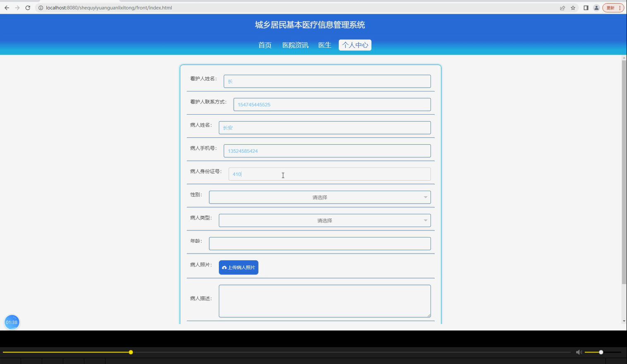
Task: Click the bookmark star icon
Action: tap(572, 7)
